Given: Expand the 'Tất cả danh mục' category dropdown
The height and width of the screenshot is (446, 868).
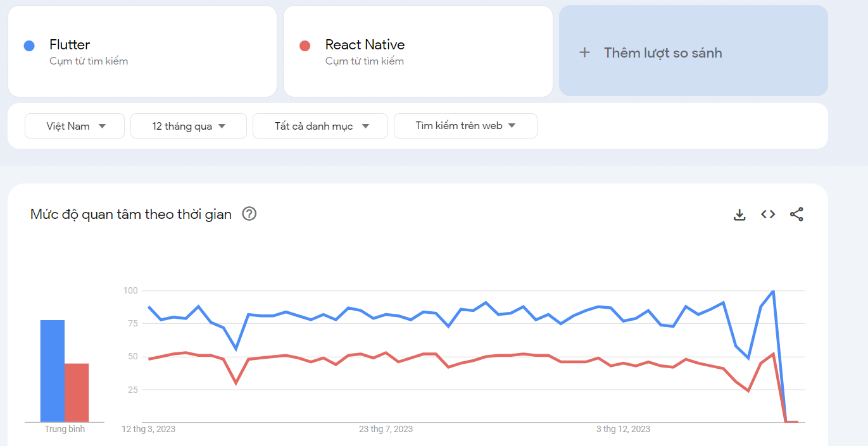Looking at the screenshot, I should pos(320,126).
